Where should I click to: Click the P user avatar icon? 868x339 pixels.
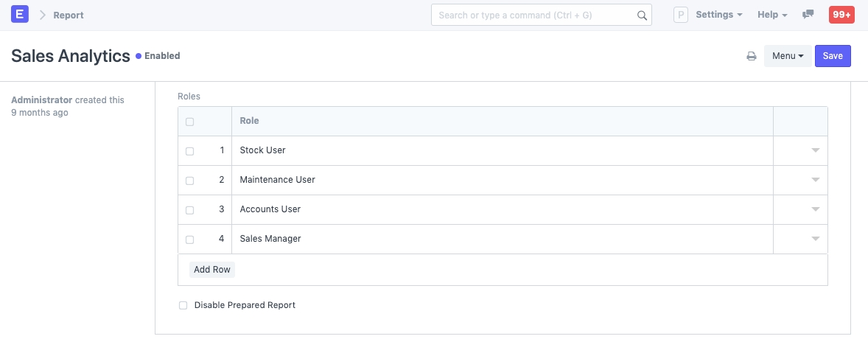pyautogui.click(x=681, y=15)
